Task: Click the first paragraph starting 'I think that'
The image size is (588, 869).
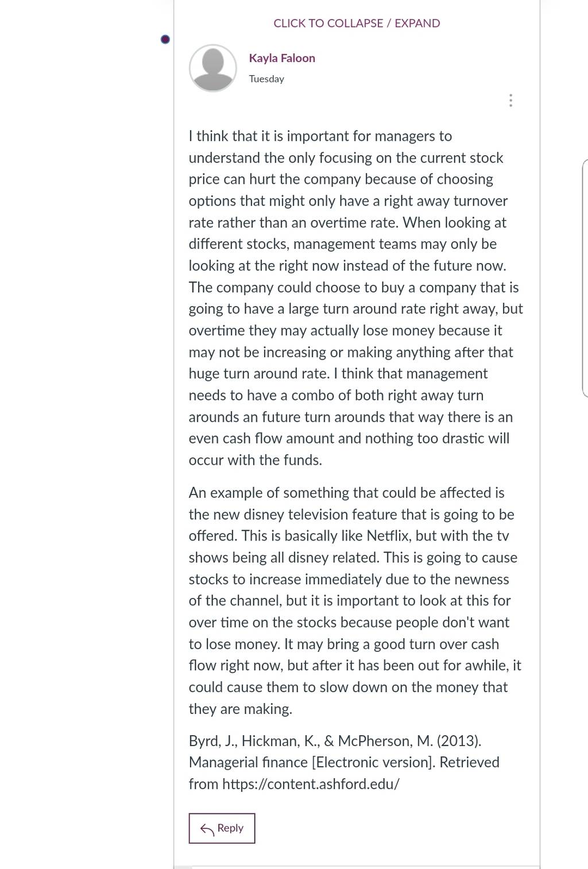Action: (356, 298)
